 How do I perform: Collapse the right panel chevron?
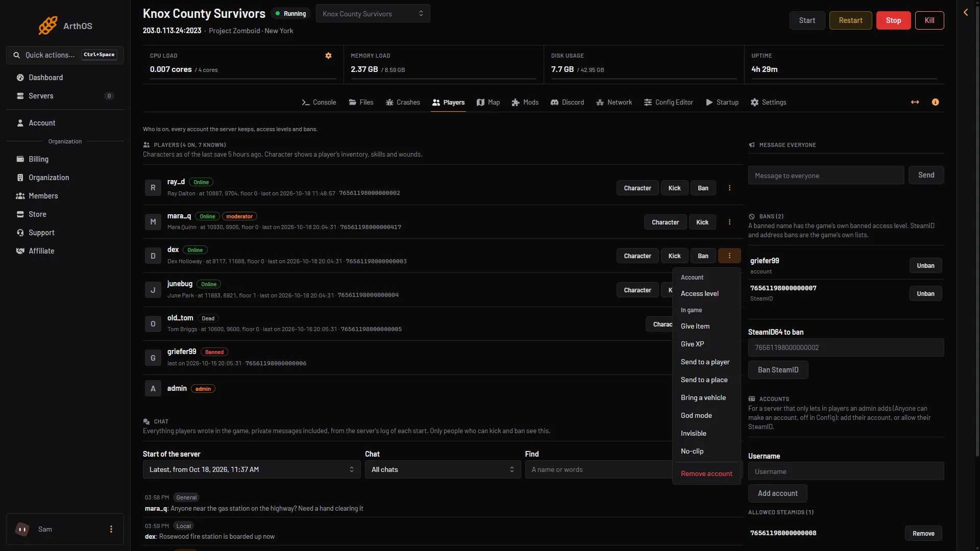[x=966, y=12]
